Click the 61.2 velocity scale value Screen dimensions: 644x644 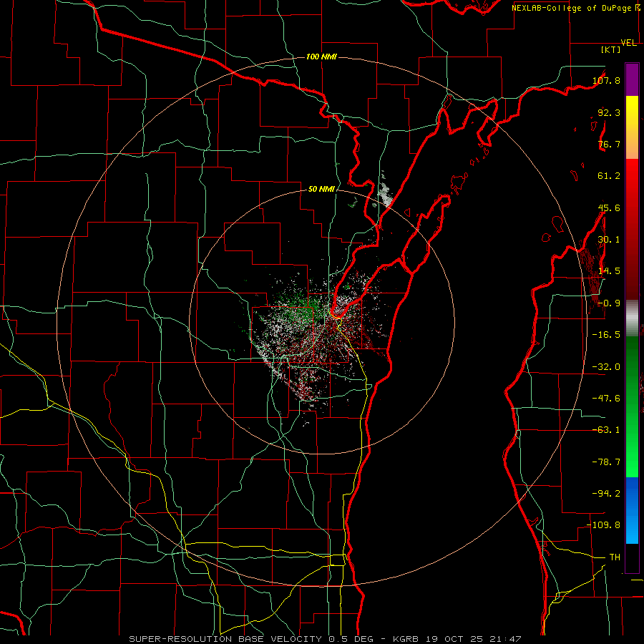click(x=609, y=176)
